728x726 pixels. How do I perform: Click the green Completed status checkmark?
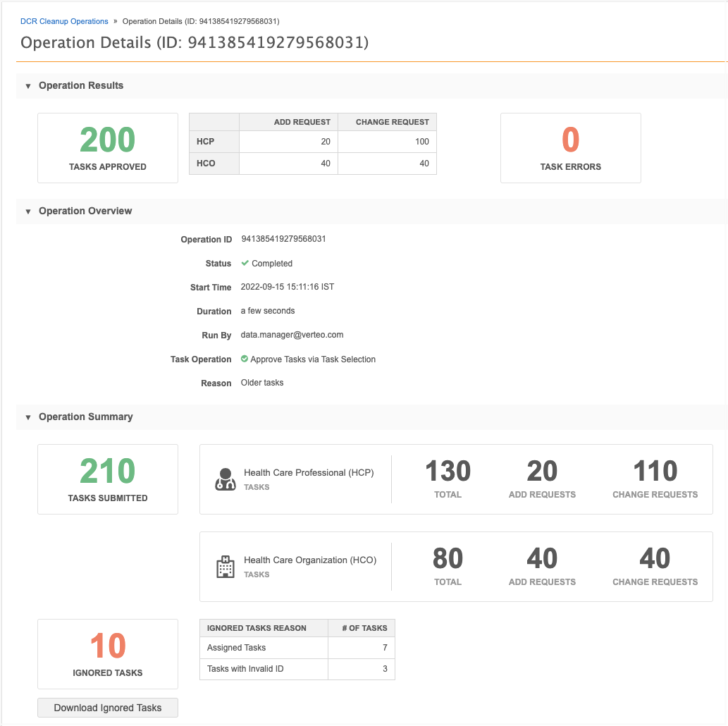coord(245,263)
